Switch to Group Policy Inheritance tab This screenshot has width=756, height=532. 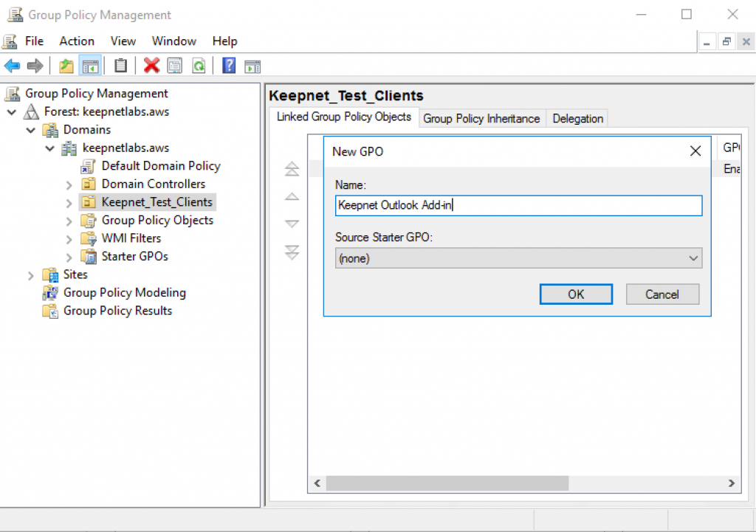[481, 119]
